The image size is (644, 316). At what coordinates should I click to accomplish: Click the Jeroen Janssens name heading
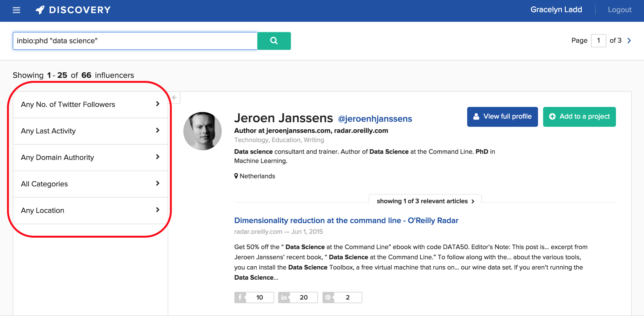tap(283, 118)
